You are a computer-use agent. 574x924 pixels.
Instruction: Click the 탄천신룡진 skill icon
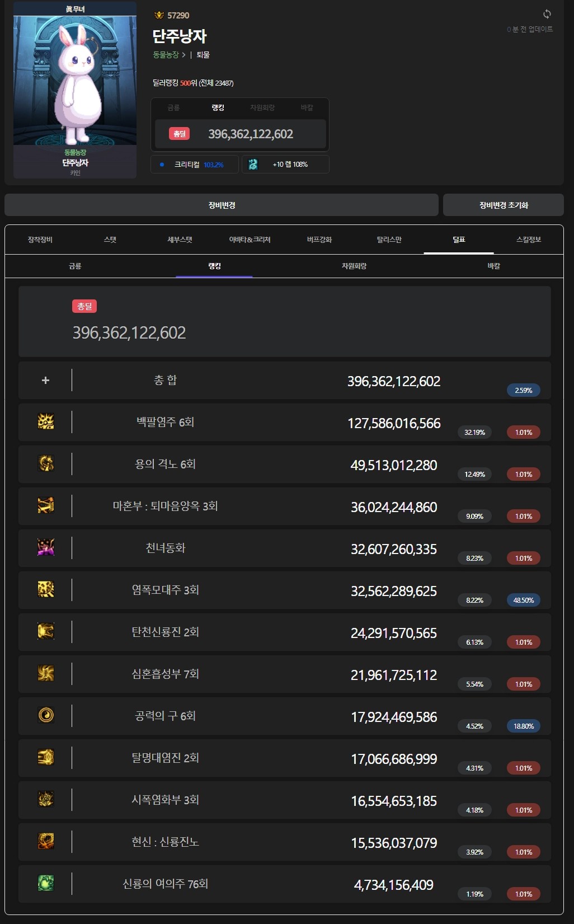[46, 631]
